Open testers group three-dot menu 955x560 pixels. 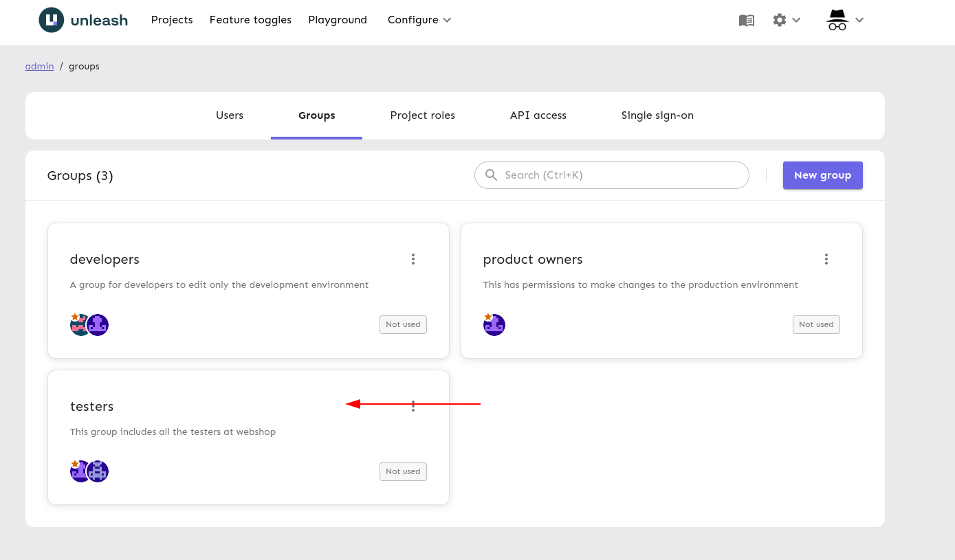pos(413,406)
